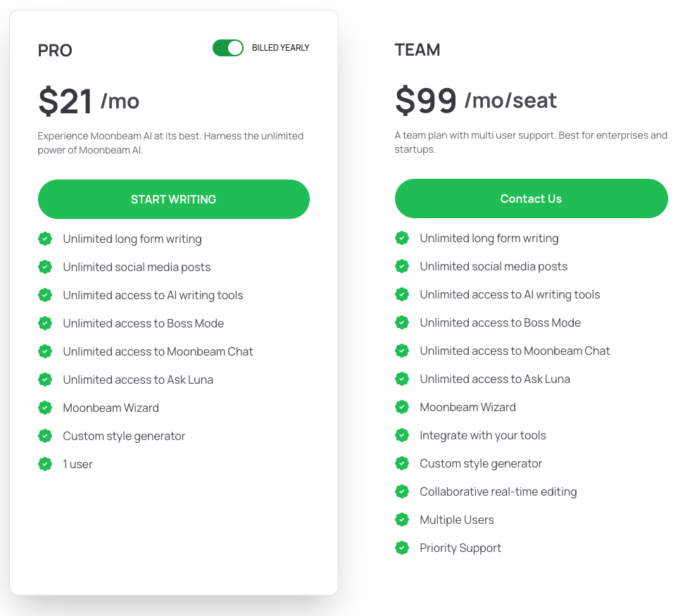
Task: Click Team 'Unlimited access to Moonbeam Chat' text
Action: [x=515, y=351]
